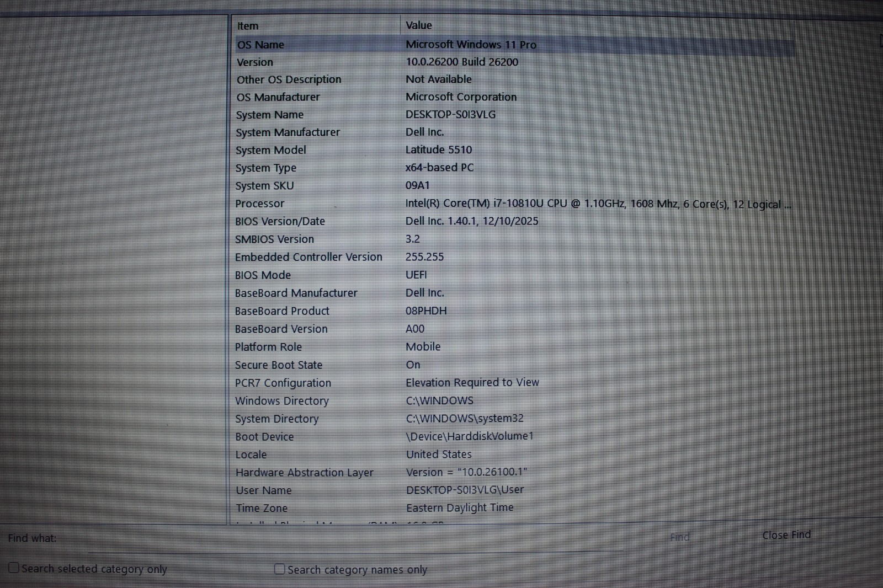The width and height of the screenshot is (883, 588).
Task: Click the 'Microsoft Corporation' value
Action: point(461,97)
